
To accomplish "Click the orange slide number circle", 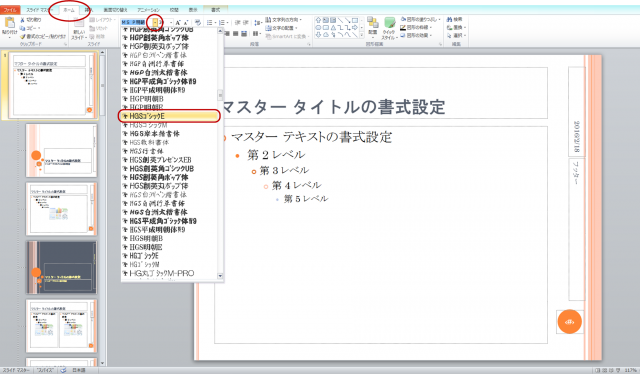I will pyautogui.click(x=569, y=322).
